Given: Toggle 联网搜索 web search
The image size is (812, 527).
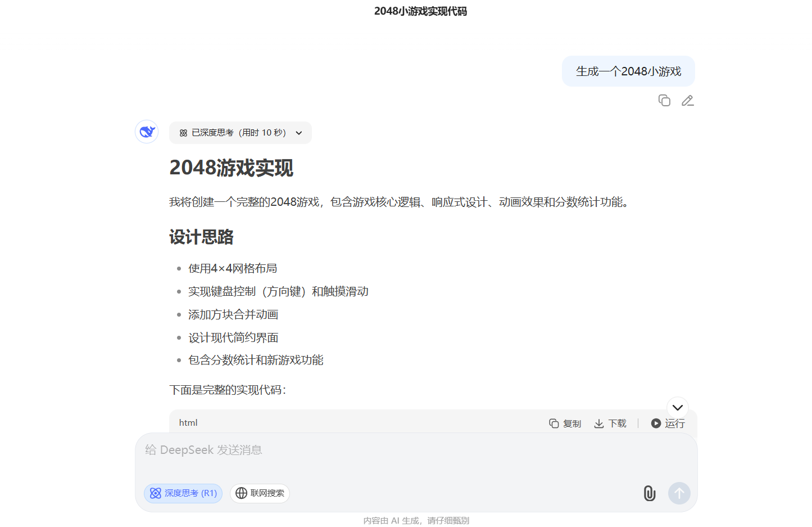Looking at the screenshot, I should (260, 493).
